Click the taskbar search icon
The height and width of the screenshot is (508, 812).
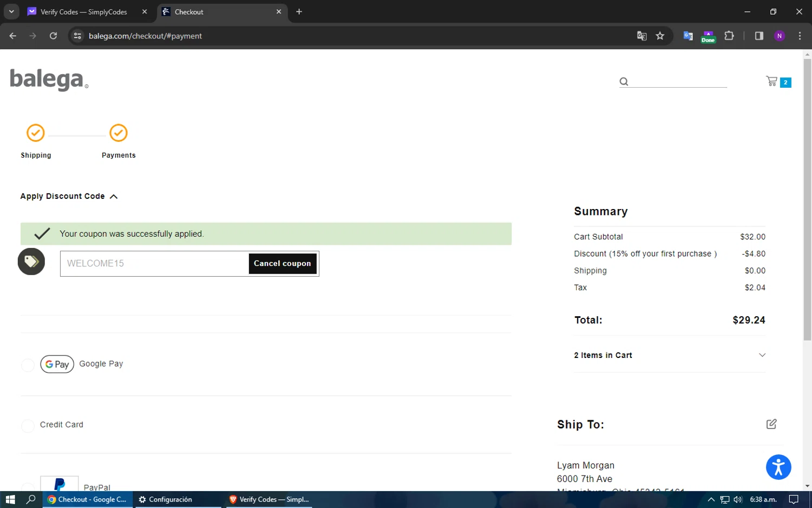(x=31, y=499)
